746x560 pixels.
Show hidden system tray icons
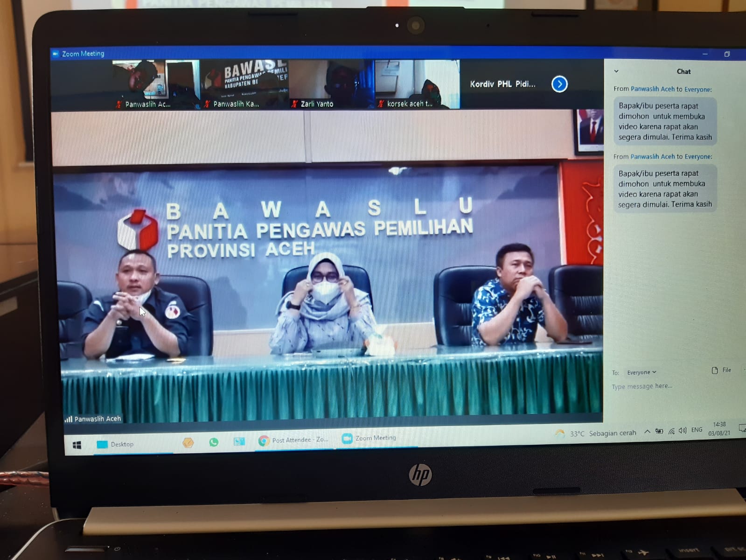647,432
